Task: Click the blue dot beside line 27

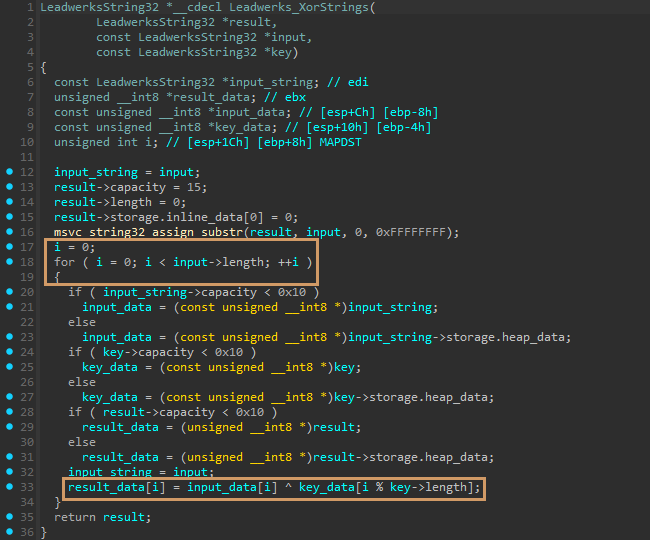Action: click(10, 396)
